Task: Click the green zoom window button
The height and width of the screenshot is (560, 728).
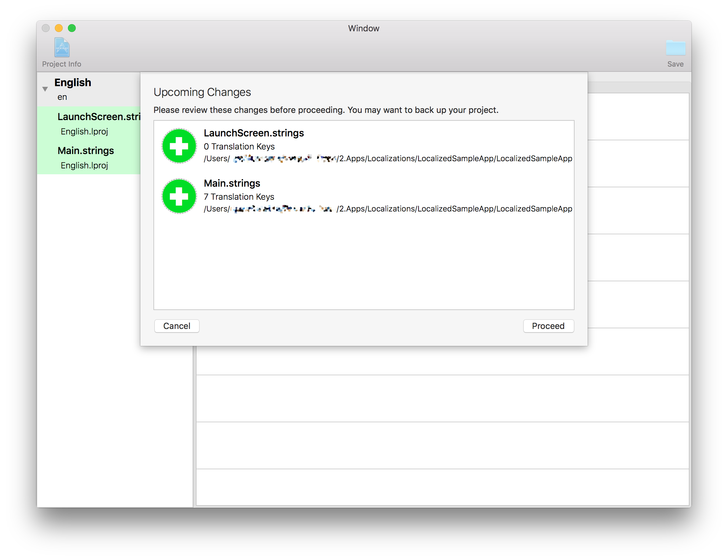Action: pos(72,28)
